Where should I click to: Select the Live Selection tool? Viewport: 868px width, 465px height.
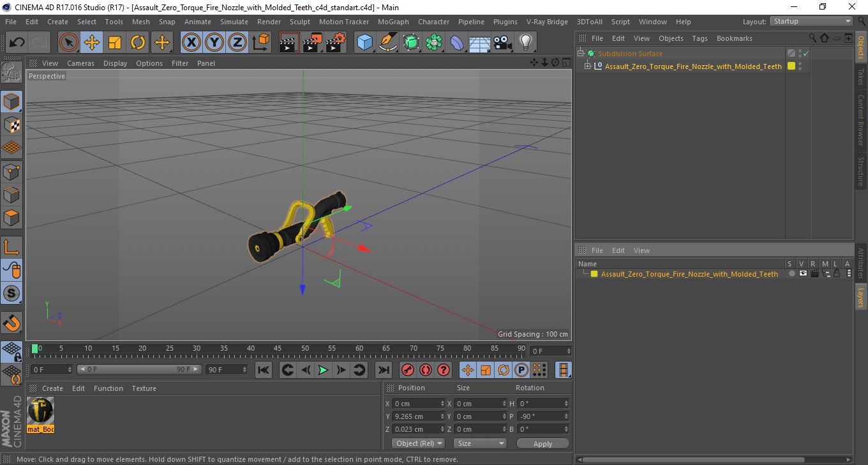point(68,43)
